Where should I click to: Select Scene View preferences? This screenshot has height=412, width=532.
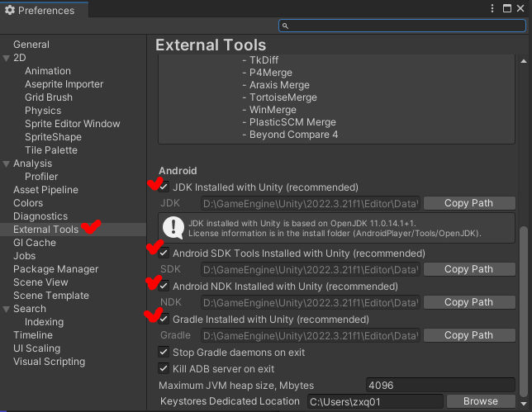pyautogui.click(x=40, y=282)
